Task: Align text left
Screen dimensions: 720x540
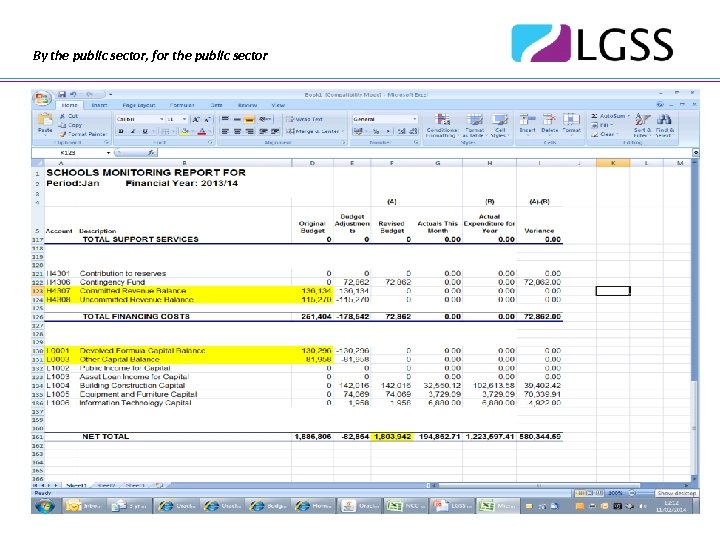Action: tap(225, 131)
